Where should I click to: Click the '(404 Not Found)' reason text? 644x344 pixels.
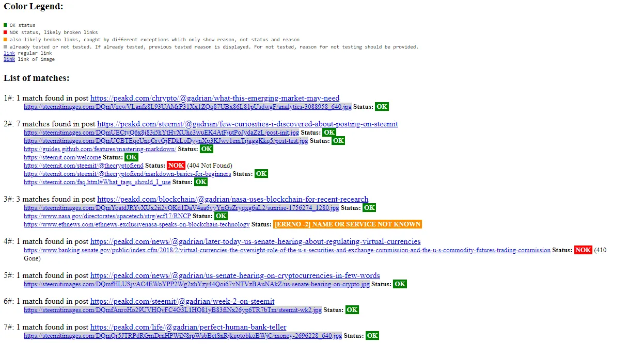[x=210, y=166]
